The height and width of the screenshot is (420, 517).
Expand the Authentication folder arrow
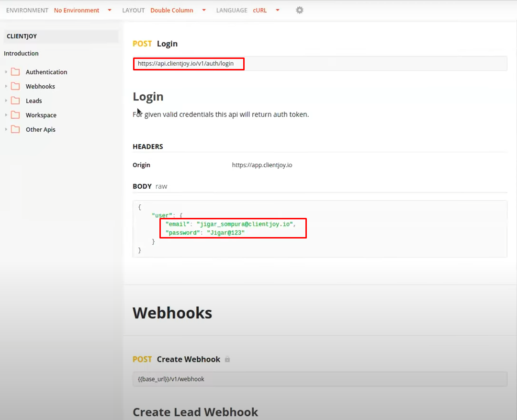coord(6,72)
